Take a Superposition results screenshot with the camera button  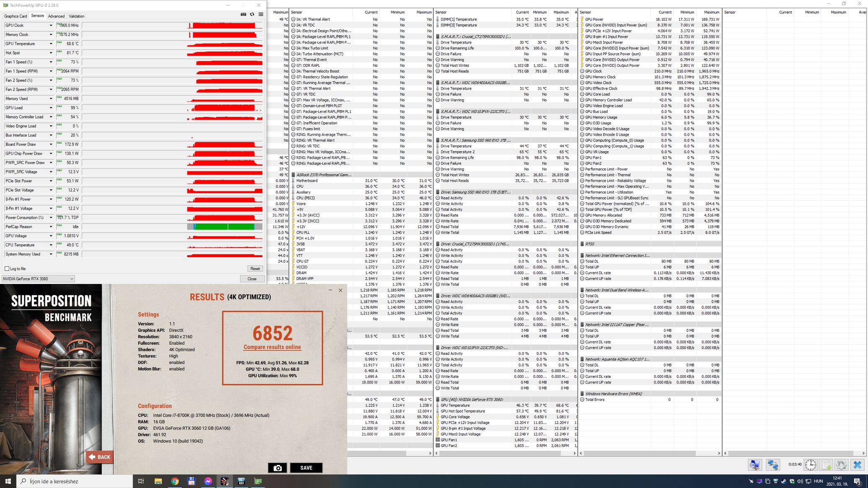point(277,468)
